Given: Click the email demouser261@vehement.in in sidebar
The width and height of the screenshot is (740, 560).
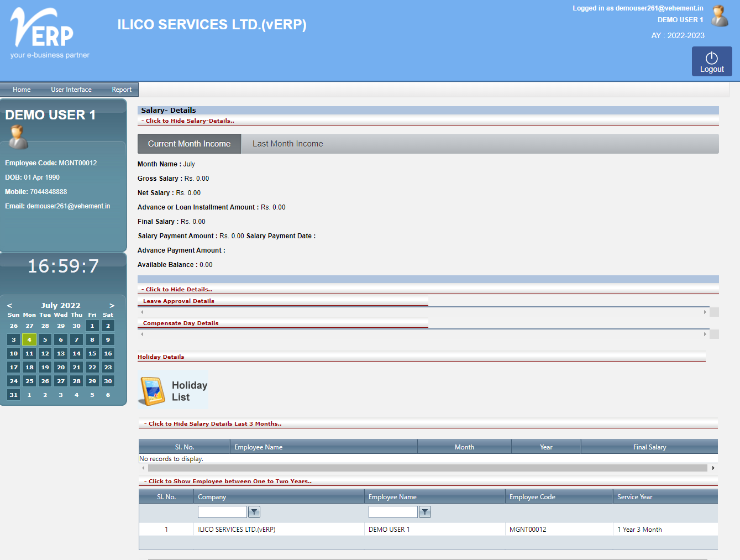Looking at the screenshot, I should (69, 206).
